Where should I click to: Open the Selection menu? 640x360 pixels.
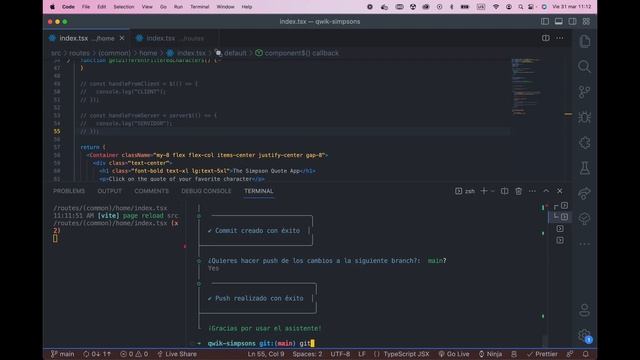[124, 7]
